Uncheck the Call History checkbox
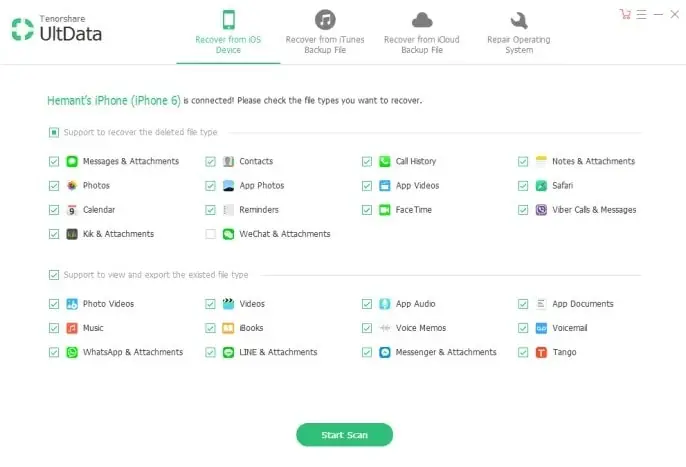Image resolution: width=686 pixels, height=467 pixels. tap(367, 162)
